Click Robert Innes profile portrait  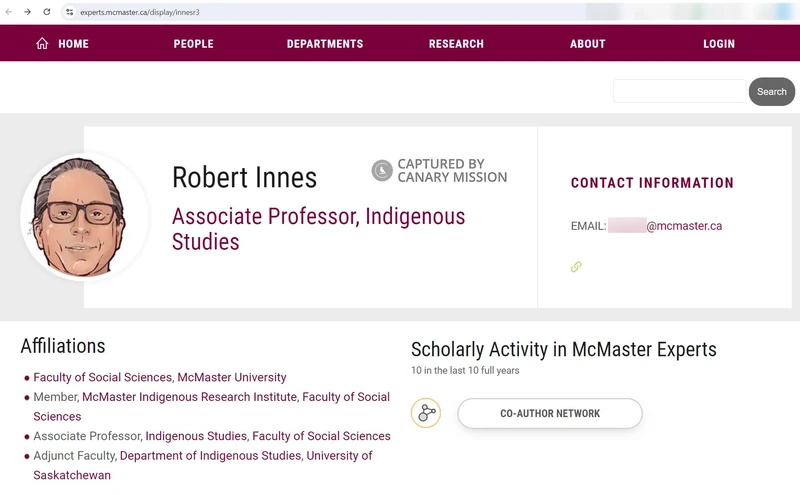tap(83, 217)
